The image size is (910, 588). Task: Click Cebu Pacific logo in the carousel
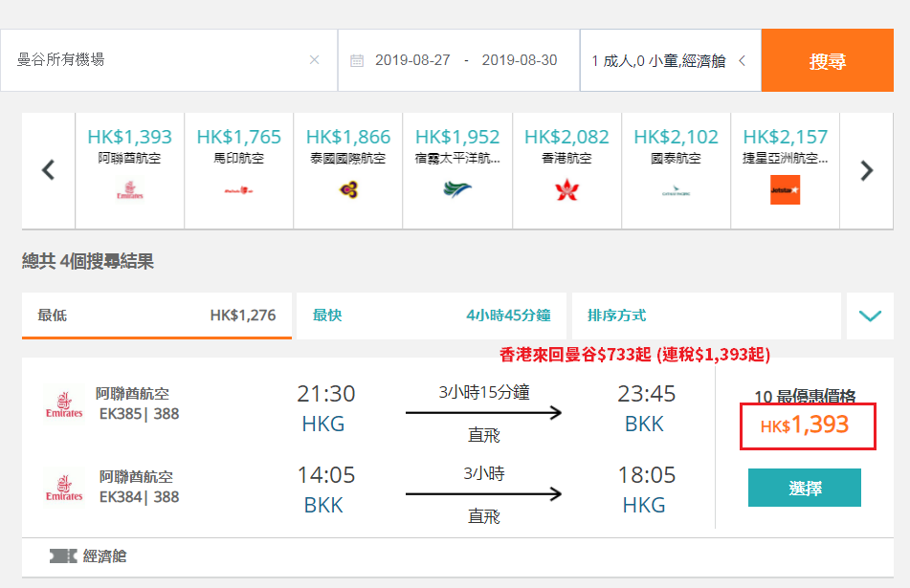pyautogui.click(x=457, y=189)
